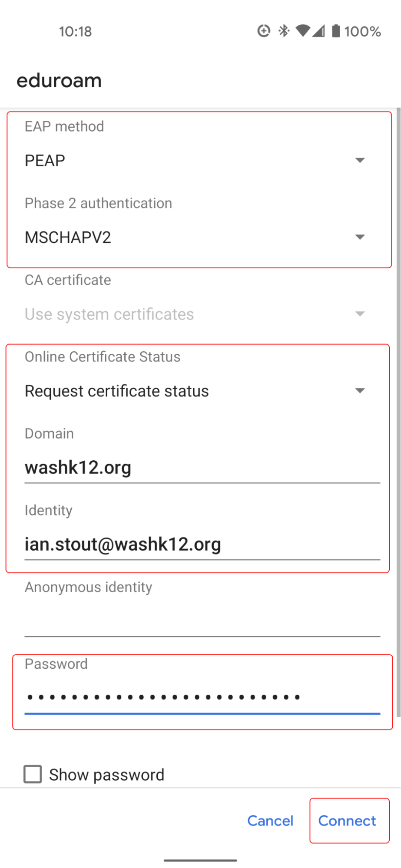
Task: Enable the Show password checkbox
Action: pyautogui.click(x=33, y=774)
